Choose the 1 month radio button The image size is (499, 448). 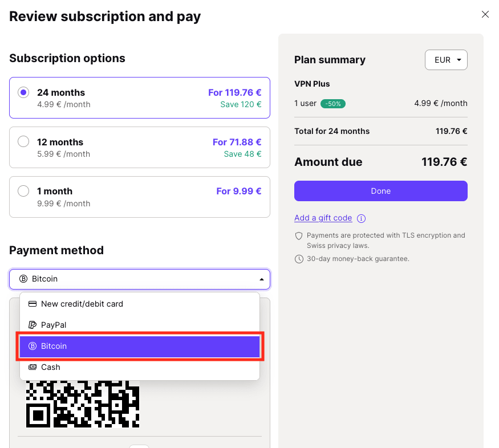[x=23, y=191]
